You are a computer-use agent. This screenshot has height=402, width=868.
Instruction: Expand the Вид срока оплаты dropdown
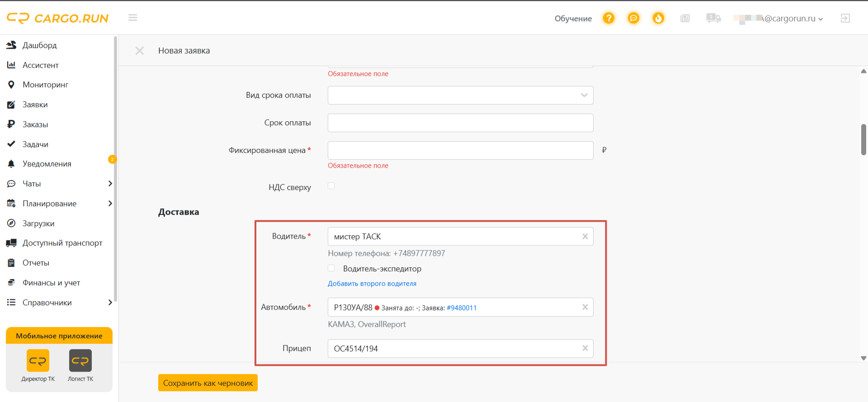[x=460, y=95]
